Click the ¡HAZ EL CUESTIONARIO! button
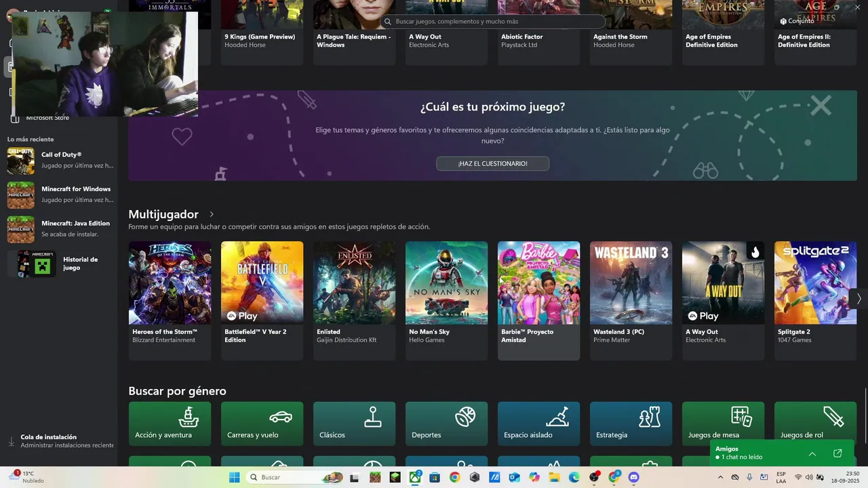The width and height of the screenshot is (868, 488). pos(492,163)
